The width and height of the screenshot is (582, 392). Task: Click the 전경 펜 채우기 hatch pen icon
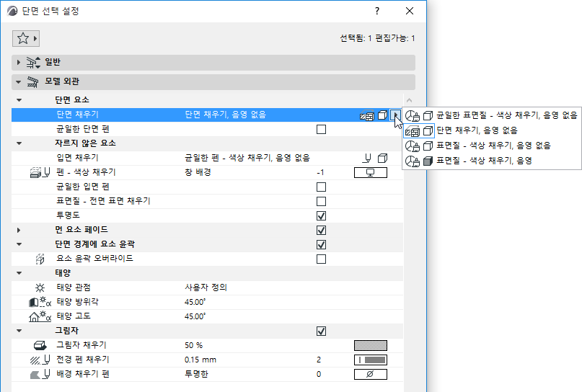(40, 360)
